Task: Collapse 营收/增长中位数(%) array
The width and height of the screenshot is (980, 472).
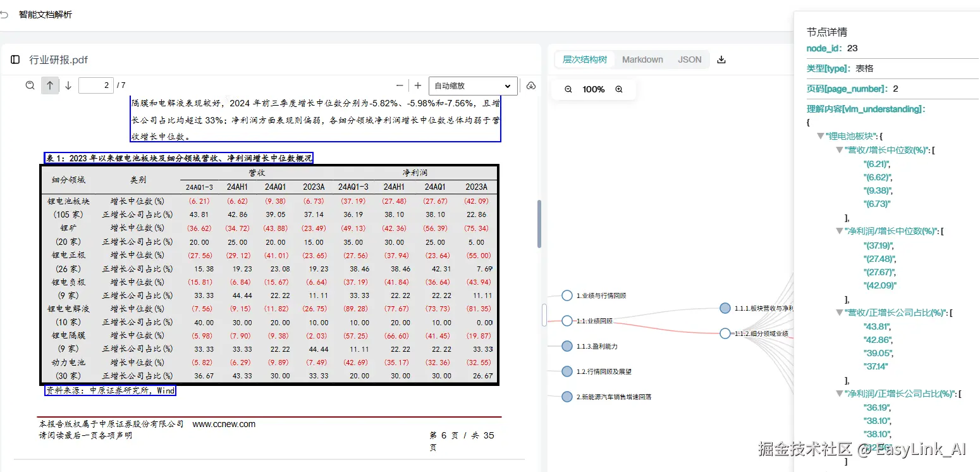Action: coord(840,150)
